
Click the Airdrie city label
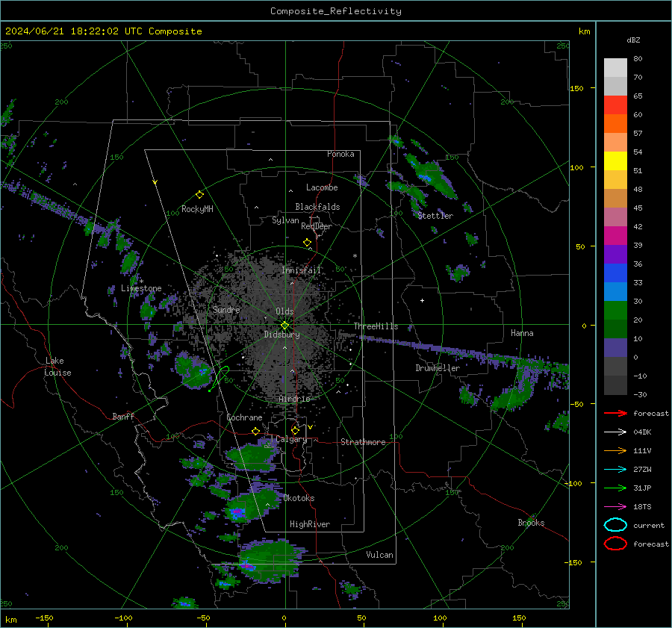point(294,399)
